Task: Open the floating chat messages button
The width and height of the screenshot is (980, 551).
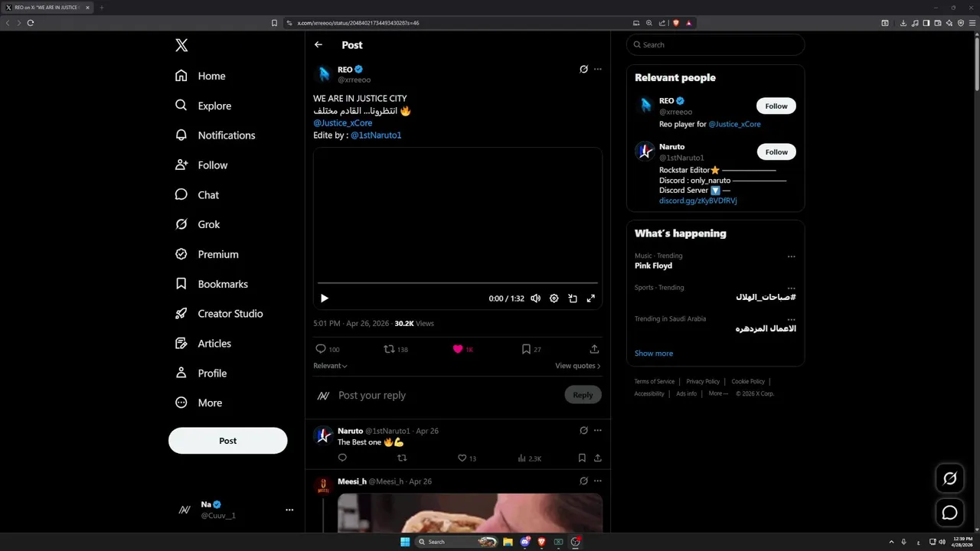Action: 950,513
